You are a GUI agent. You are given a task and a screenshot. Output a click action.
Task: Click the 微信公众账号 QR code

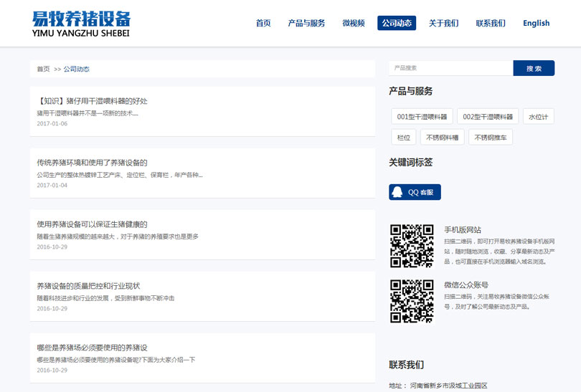click(x=412, y=301)
